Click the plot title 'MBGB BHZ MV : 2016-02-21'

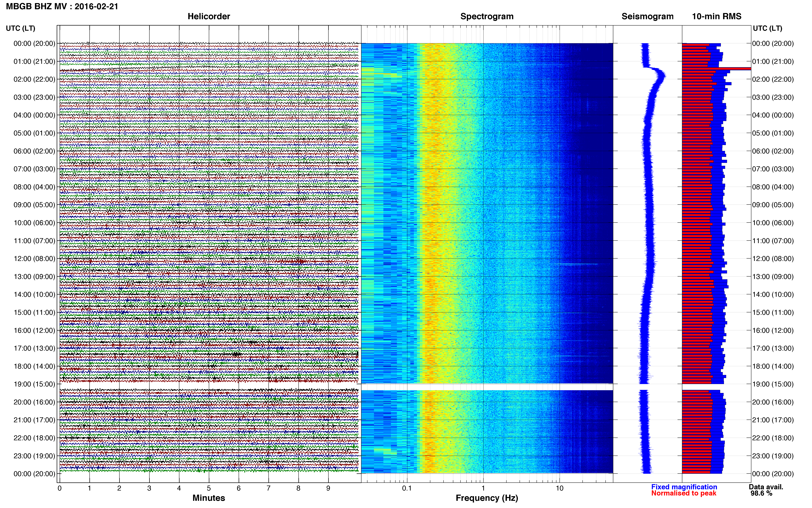(x=62, y=6)
